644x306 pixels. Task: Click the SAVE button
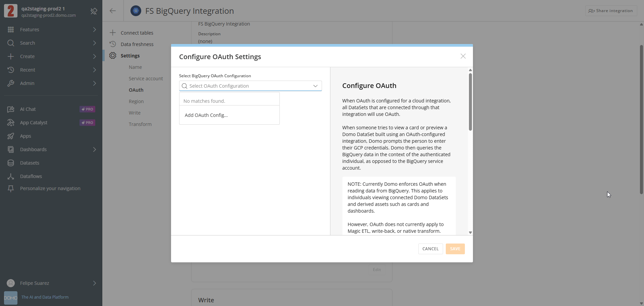[x=455, y=249]
